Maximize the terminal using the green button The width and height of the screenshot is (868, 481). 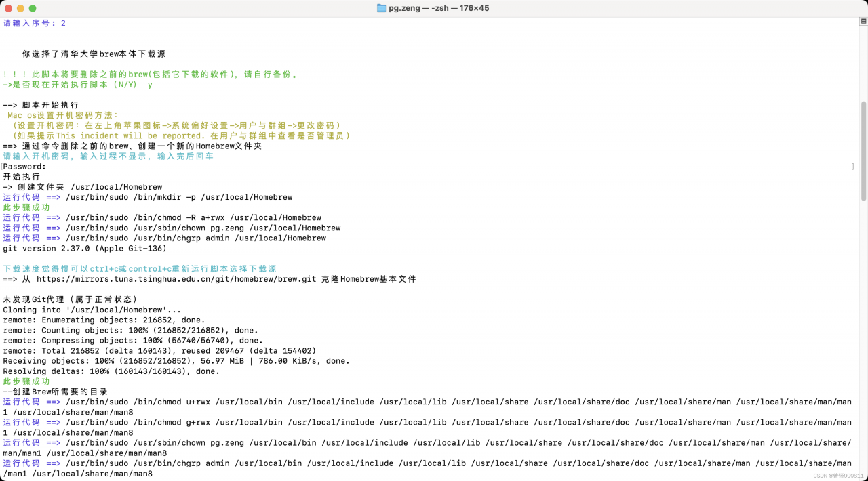tap(33, 8)
